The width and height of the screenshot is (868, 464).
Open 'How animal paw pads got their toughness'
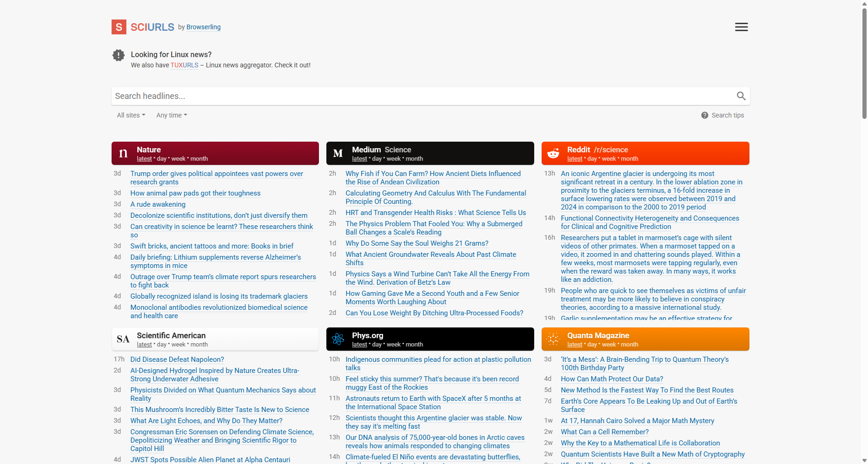[195, 193]
